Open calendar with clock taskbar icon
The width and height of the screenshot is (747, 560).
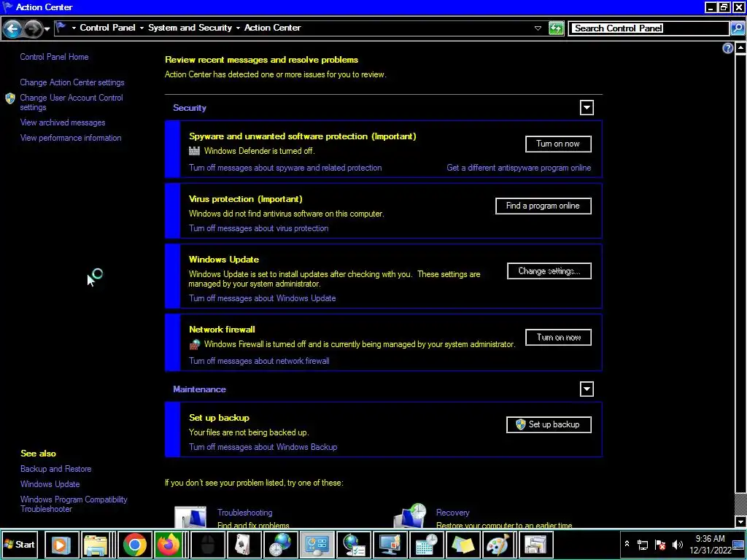pyautogui.click(x=426, y=545)
